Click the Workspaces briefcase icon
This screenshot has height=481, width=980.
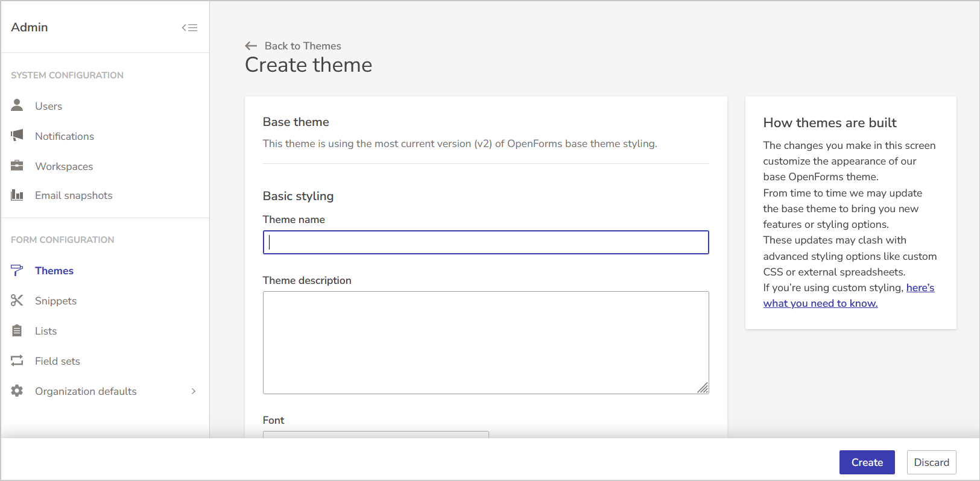click(x=17, y=166)
